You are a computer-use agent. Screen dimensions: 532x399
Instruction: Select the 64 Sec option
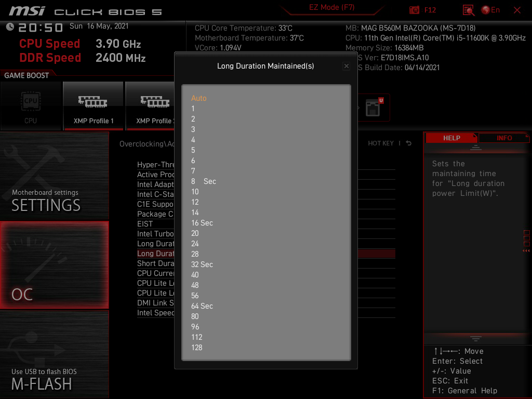click(202, 306)
